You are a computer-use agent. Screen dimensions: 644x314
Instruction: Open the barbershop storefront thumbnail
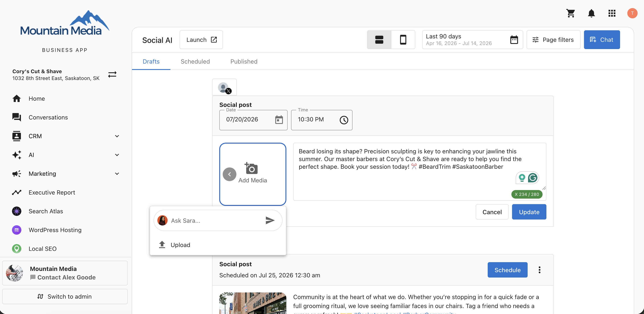point(253,303)
